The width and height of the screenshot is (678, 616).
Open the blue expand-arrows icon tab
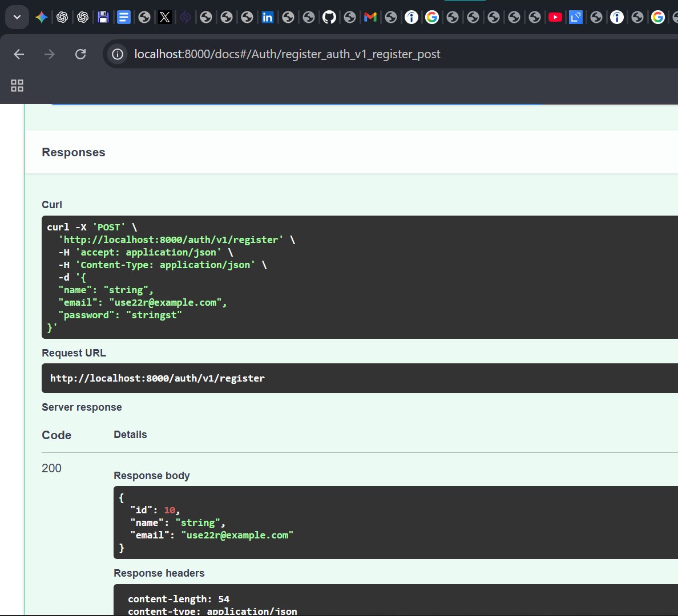pyautogui.click(x=575, y=17)
